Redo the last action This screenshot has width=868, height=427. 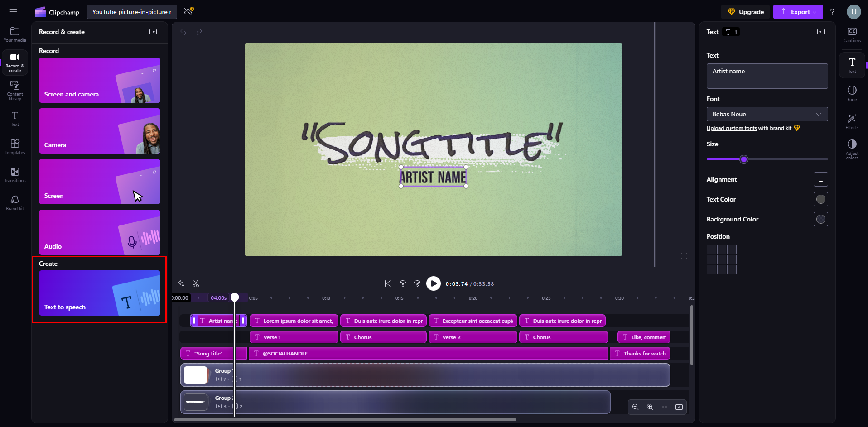[x=199, y=32]
